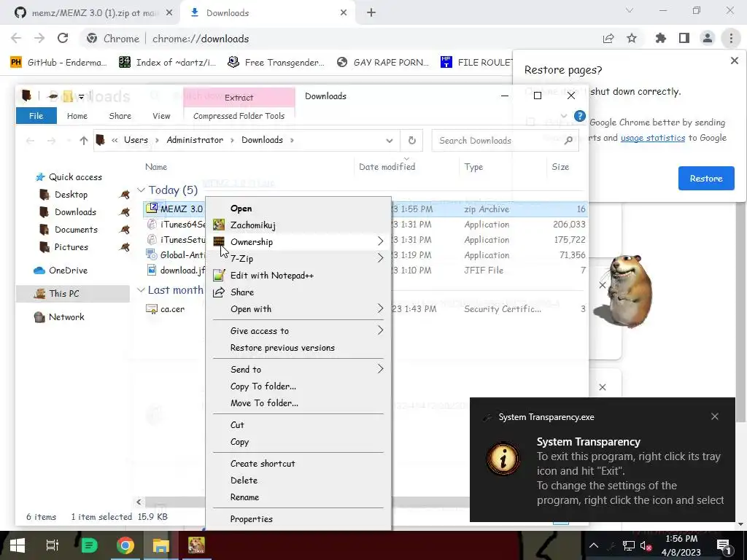
Task: Expand the Ownership submenu
Action: click(298, 242)
